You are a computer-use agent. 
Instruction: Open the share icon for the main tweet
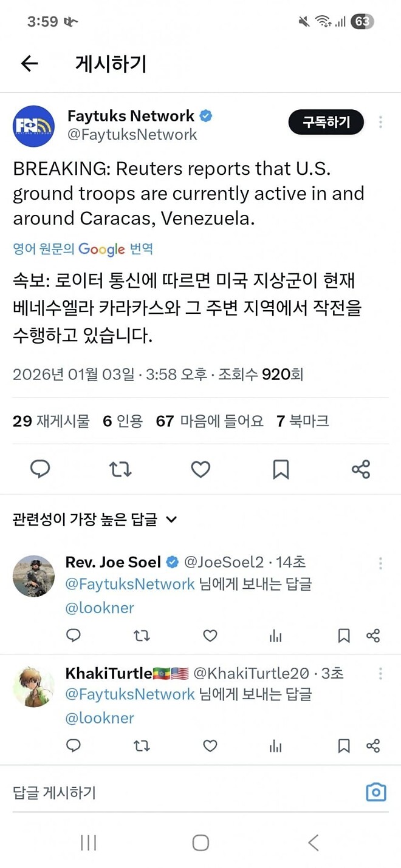click(361, 469)
